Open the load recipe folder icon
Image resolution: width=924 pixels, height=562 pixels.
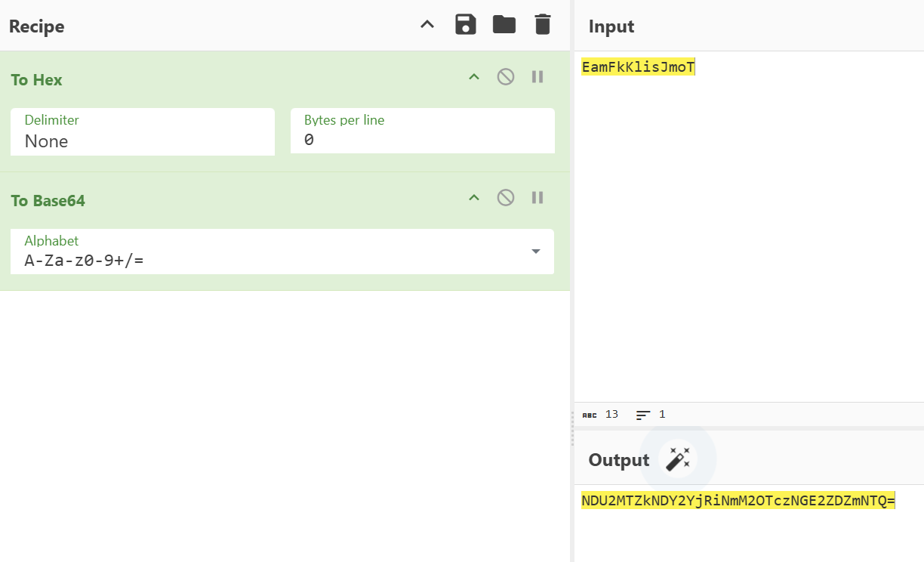point(504,25)
